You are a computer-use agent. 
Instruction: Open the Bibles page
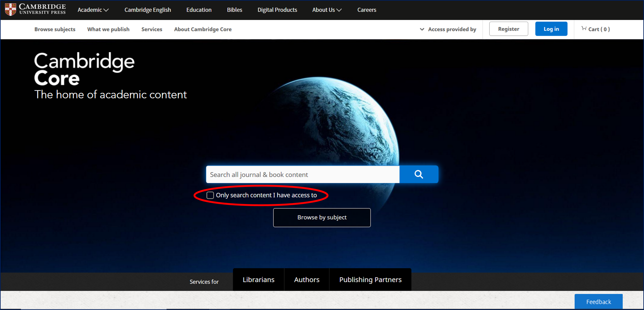coord(234,10)
